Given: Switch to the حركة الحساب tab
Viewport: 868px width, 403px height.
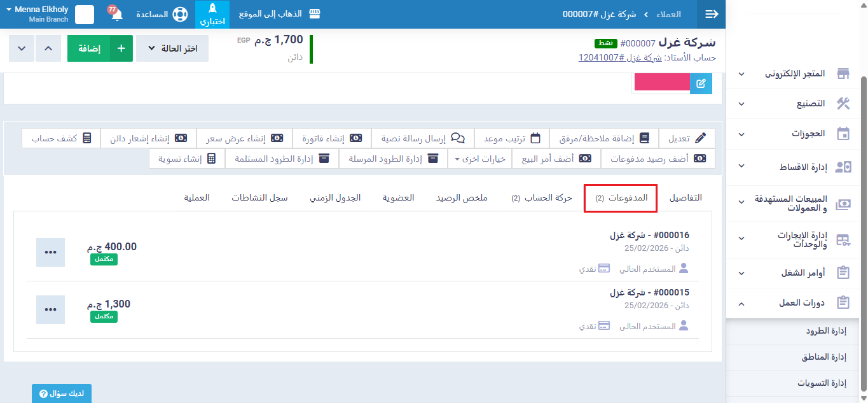Looking at the screenshot, I should coord(542,198).
